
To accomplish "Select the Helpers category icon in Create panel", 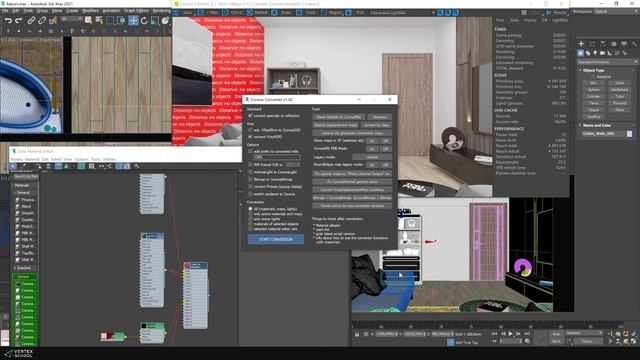I will 610,53.
